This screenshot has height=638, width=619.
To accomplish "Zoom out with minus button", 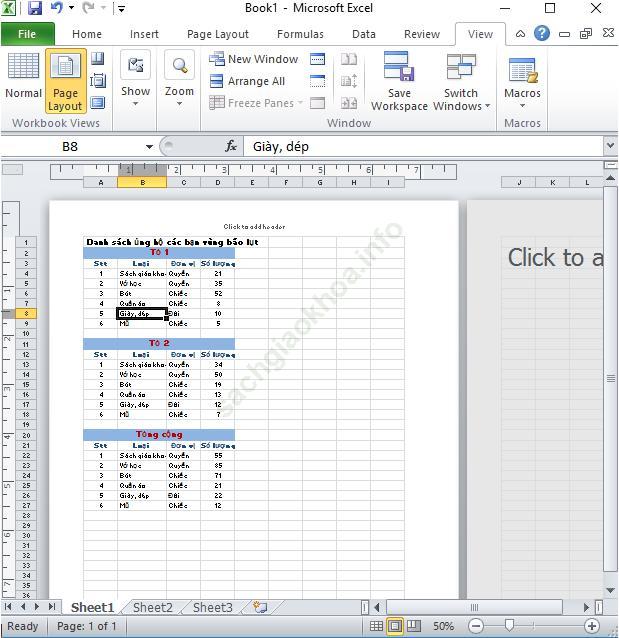I will pyautogui.click(x=475, y=626).
